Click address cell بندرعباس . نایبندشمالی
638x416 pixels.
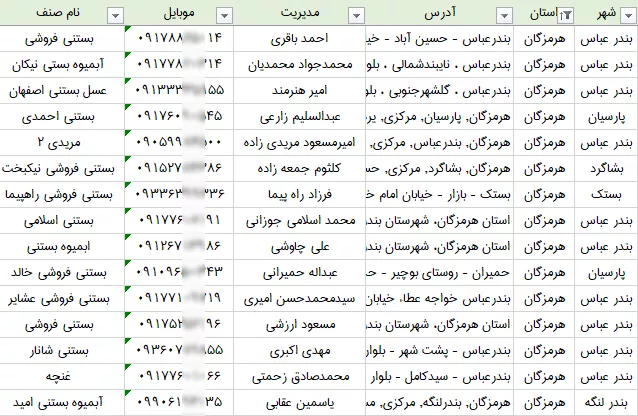pyautogui.click(x=439, y=64)
